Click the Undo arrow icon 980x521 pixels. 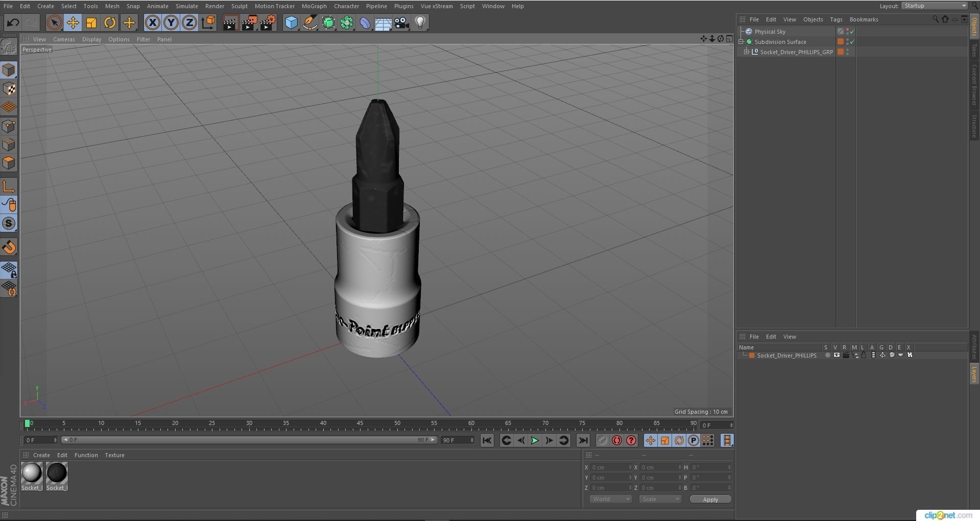[x=13, y=22]
